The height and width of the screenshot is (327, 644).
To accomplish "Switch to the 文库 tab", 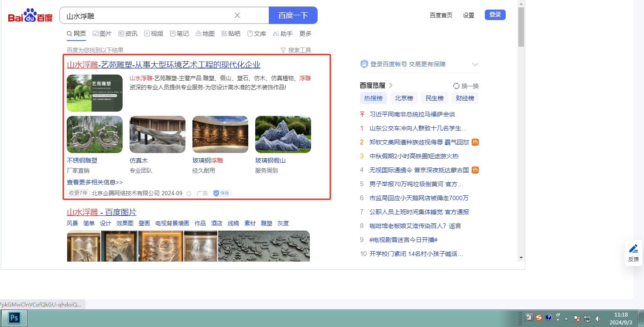I will [x=257, y=34].
